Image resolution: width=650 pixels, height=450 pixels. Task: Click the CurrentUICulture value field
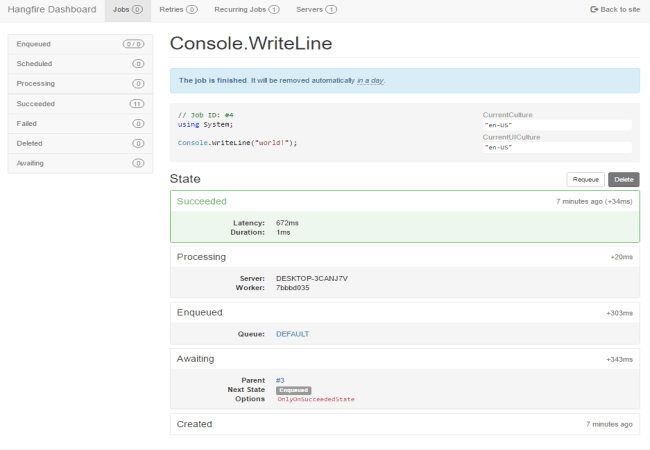coord(556,147)
